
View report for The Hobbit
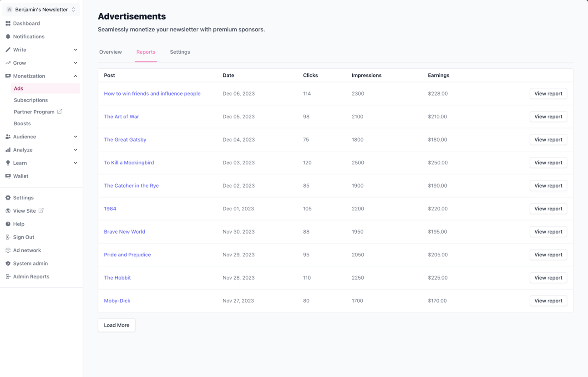click(548, 278)
